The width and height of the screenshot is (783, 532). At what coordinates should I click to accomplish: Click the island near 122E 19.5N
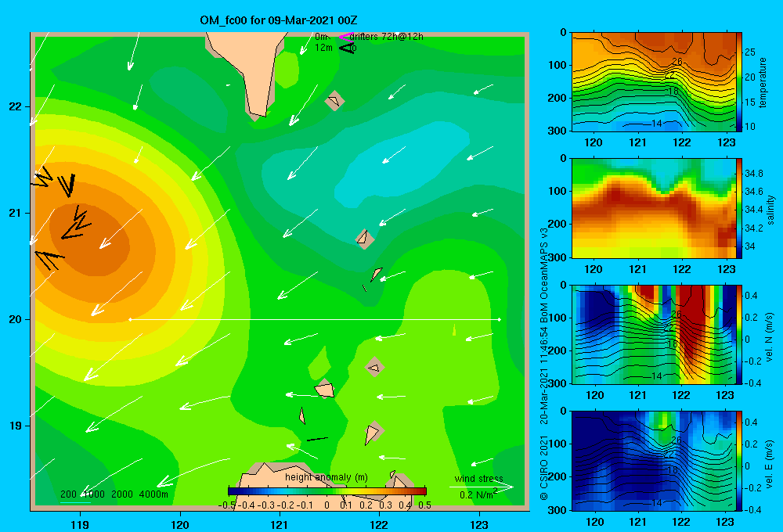[374, 367]
